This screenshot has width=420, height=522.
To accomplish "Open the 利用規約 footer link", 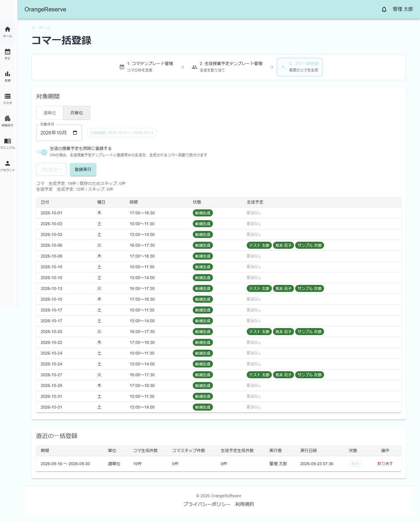I will pos(245,504).
